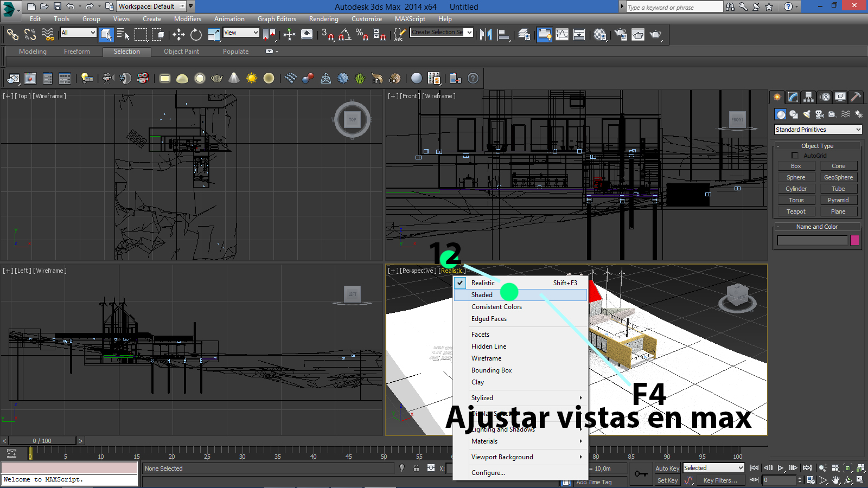This screenshot has height=488, width=868.
Task: Open Key Filters dialog
Action: [720, 480]
